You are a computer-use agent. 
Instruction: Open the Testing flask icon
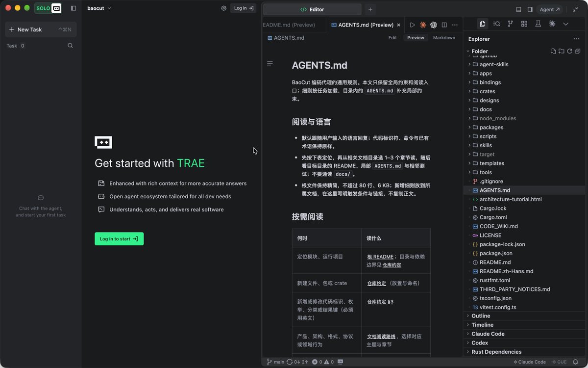(538, 24)
